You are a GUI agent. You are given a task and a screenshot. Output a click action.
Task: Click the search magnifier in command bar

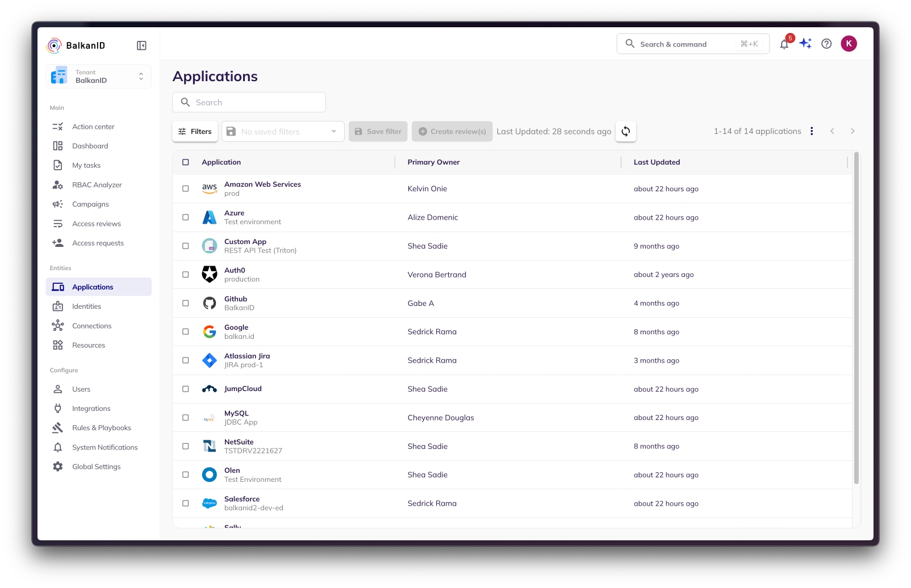(x=630, y=44)
